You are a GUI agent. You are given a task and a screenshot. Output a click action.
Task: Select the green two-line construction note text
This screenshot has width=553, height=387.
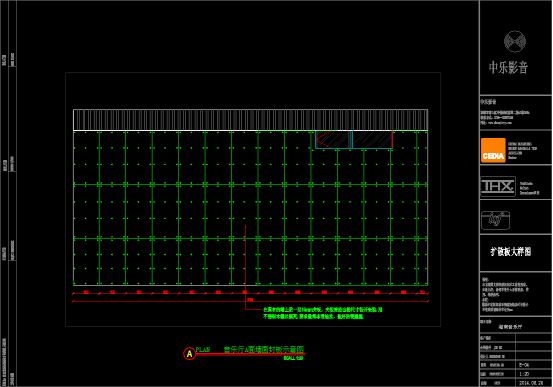pyautogui.click(x=322, y=313)
